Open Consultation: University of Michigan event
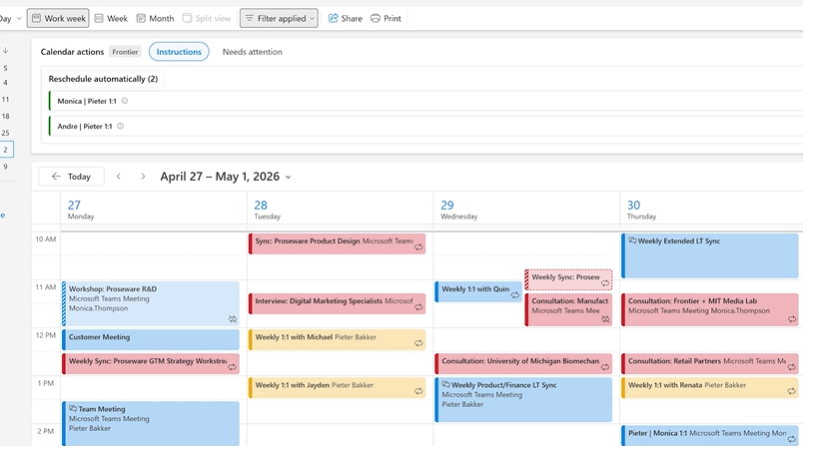Viewport: 814px width, 453px height. [x=523, y=363]
